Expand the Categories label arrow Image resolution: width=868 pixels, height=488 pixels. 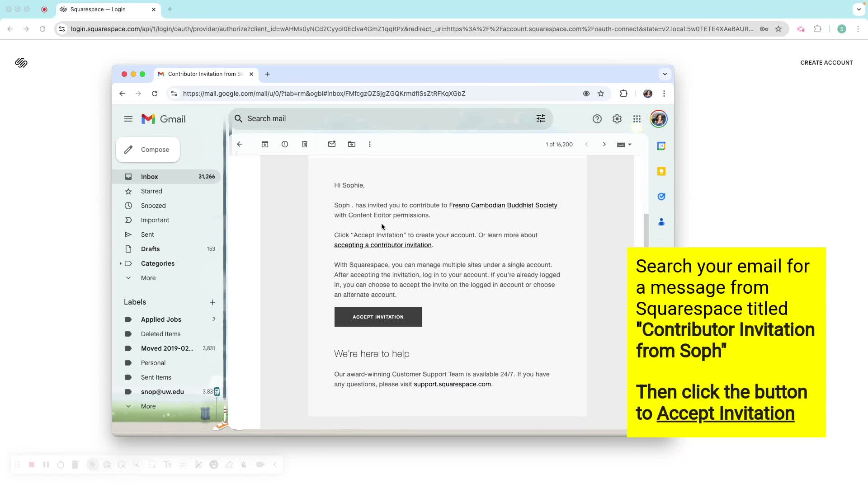120,263
